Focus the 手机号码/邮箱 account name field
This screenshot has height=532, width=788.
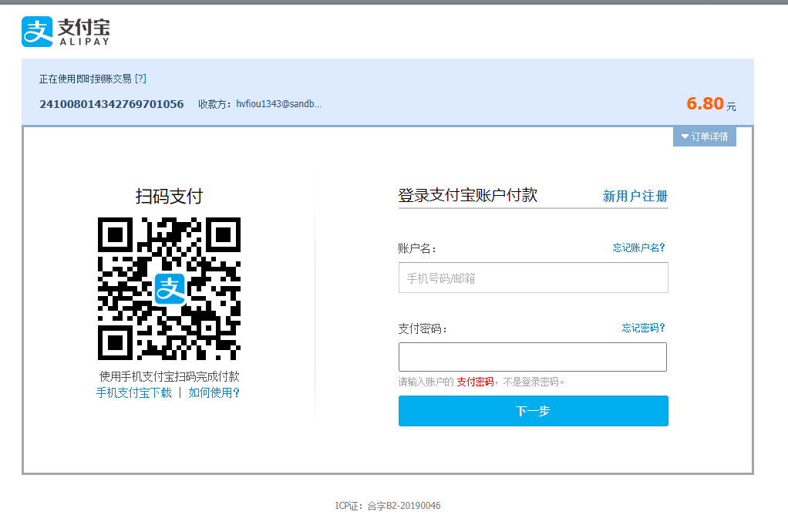pos(534,278)
